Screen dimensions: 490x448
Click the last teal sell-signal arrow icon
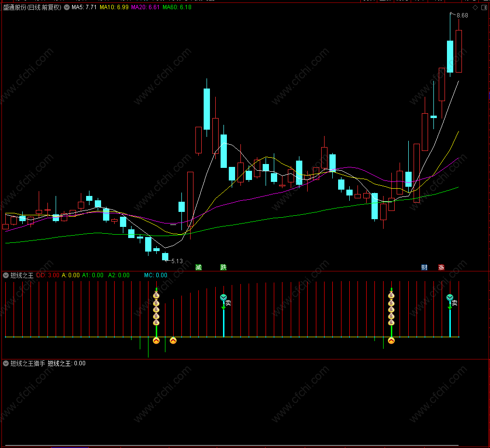[450, 298]
